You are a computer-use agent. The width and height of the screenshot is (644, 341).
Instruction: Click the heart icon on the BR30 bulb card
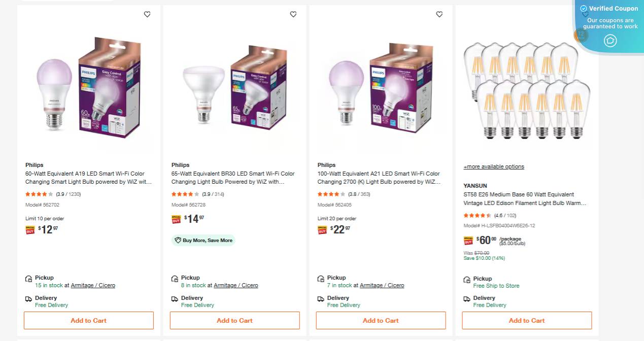[x=293, y=14]
